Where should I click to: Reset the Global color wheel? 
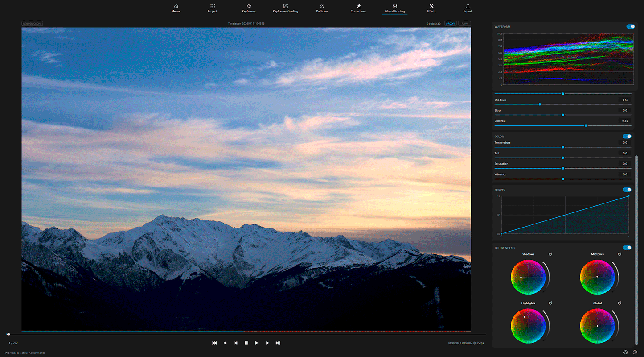tap(619, 303)
